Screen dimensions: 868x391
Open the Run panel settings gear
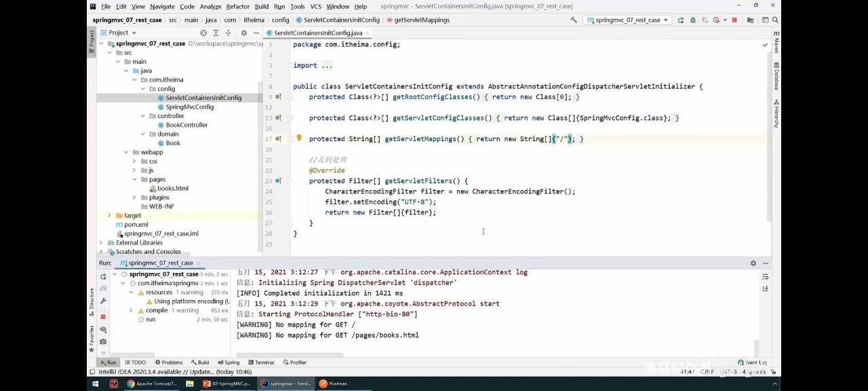pyautogui.click(x=753, y=263)
